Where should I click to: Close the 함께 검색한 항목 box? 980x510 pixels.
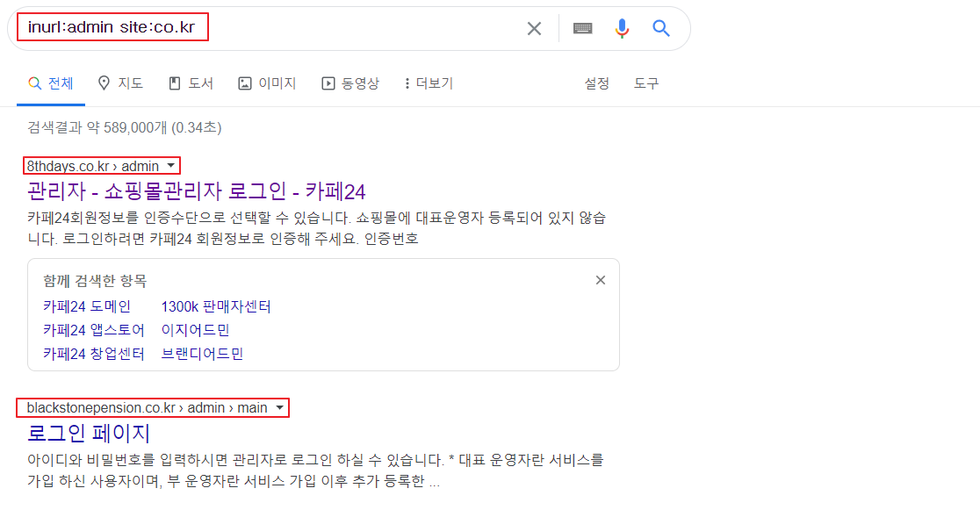click(600, 280)
